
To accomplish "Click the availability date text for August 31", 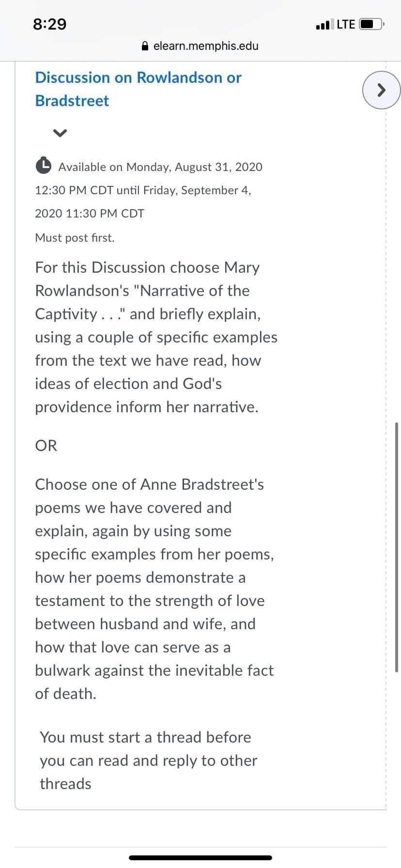I will point(149,190).
